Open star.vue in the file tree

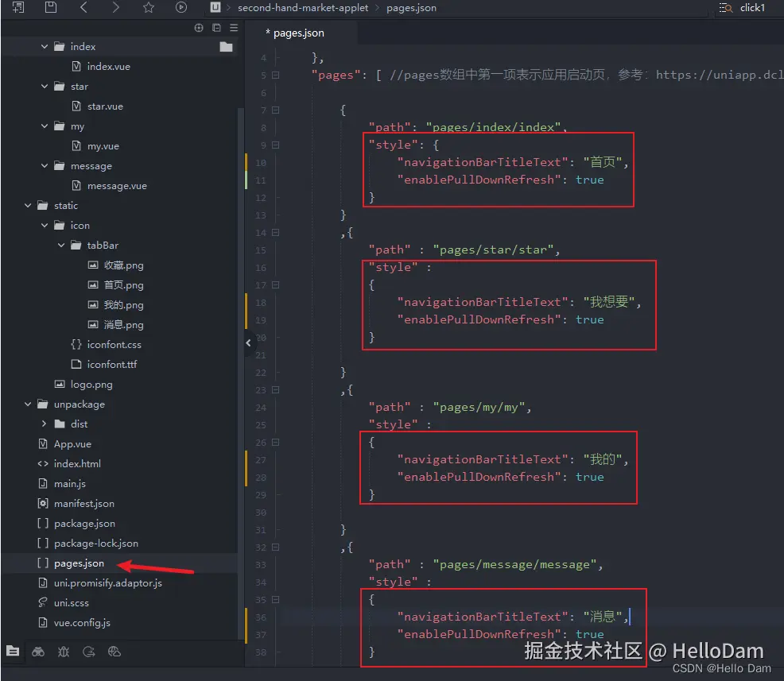click(104, 106)
